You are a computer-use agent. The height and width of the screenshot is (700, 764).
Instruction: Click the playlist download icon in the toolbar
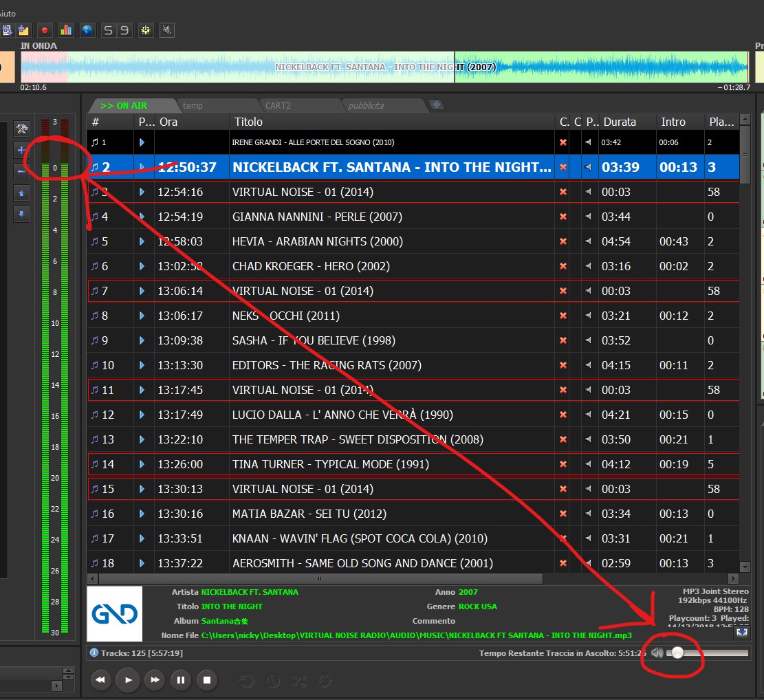[x=7, y=30]
